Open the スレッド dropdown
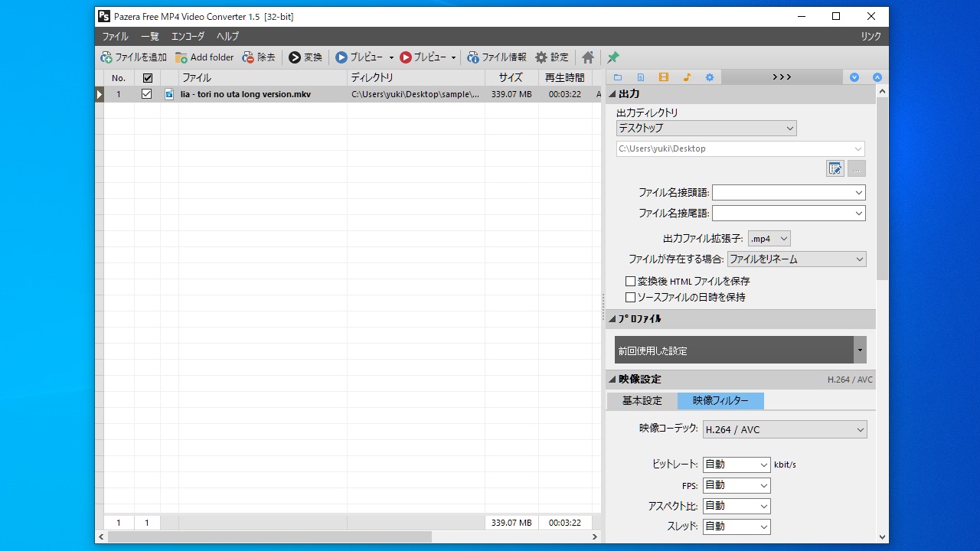The width and height of the screenshot is (980, 551). 737,527
